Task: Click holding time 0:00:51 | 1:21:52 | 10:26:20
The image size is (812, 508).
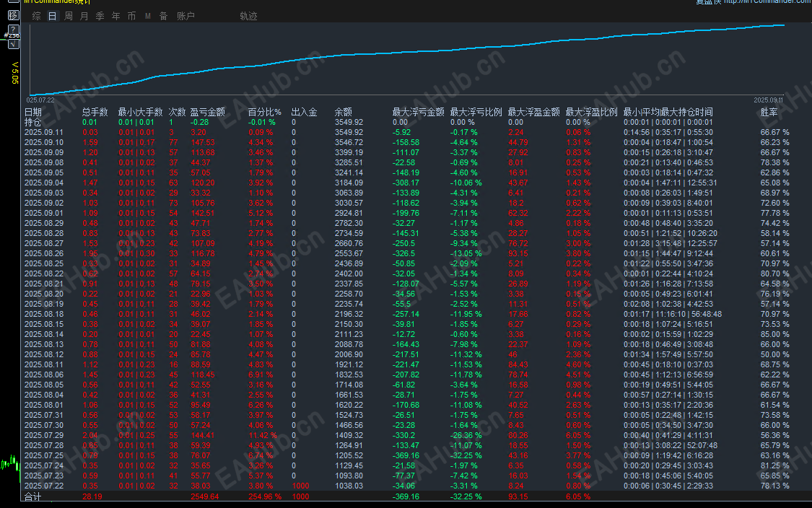Action: [670, 234]
